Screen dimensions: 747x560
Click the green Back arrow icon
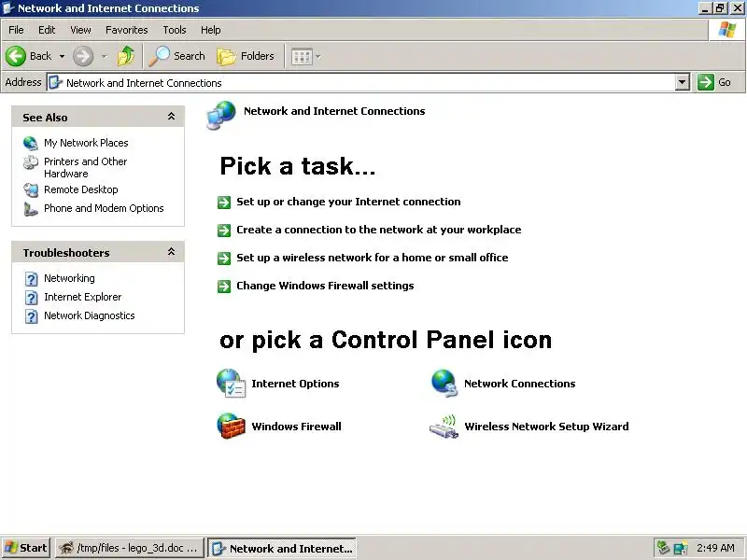16,56
